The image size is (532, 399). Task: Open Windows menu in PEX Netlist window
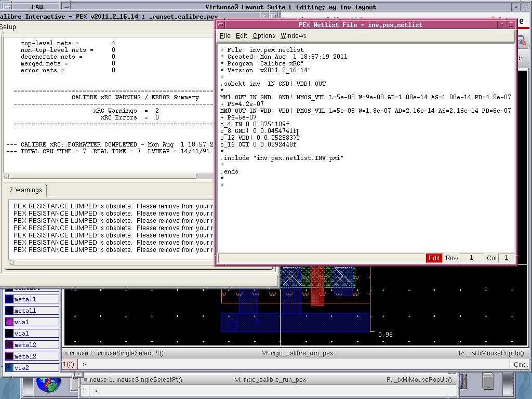tap(293, 36)
